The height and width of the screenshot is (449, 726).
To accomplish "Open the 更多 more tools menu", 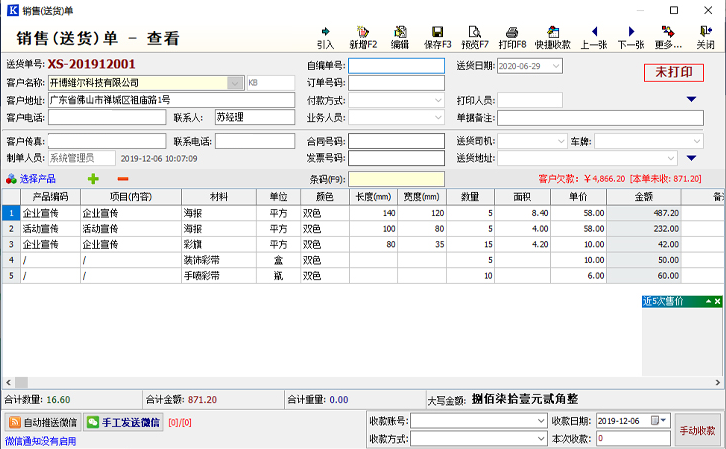I will click(668, 38).
